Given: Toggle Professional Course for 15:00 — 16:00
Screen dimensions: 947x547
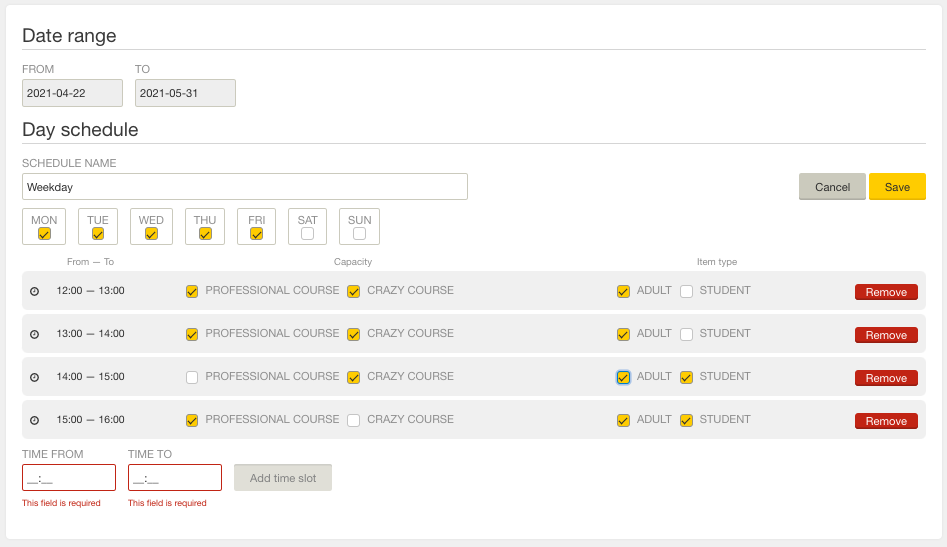Looking at the screenshot, I should click(192, 421).
